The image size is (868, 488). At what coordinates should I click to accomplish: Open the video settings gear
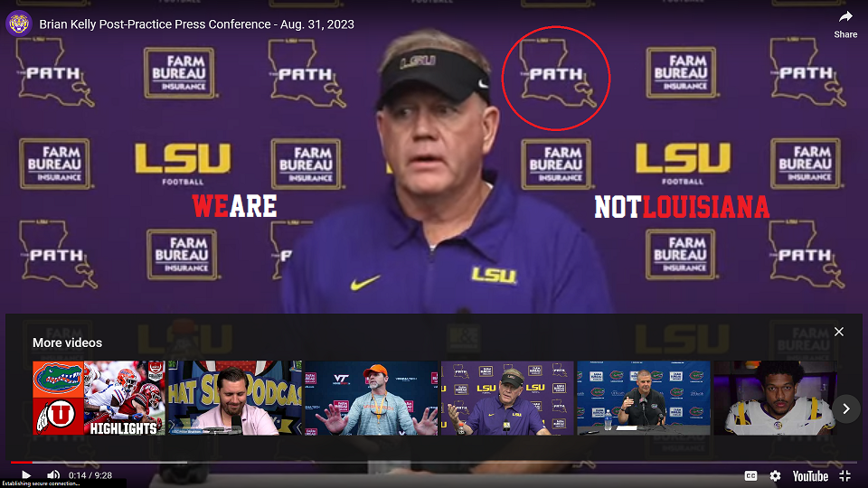(775, 475)
